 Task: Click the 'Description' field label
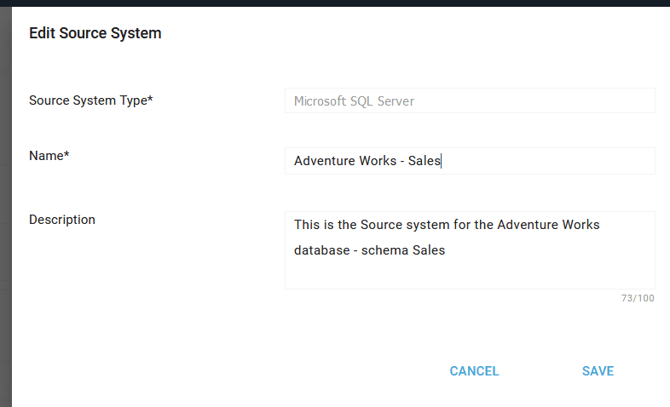[x=62, y=220]
